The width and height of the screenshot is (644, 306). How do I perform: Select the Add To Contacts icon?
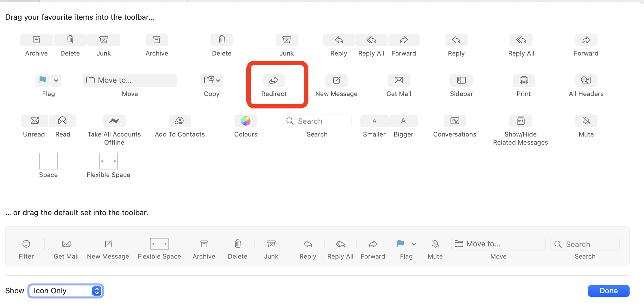(180, 121)
